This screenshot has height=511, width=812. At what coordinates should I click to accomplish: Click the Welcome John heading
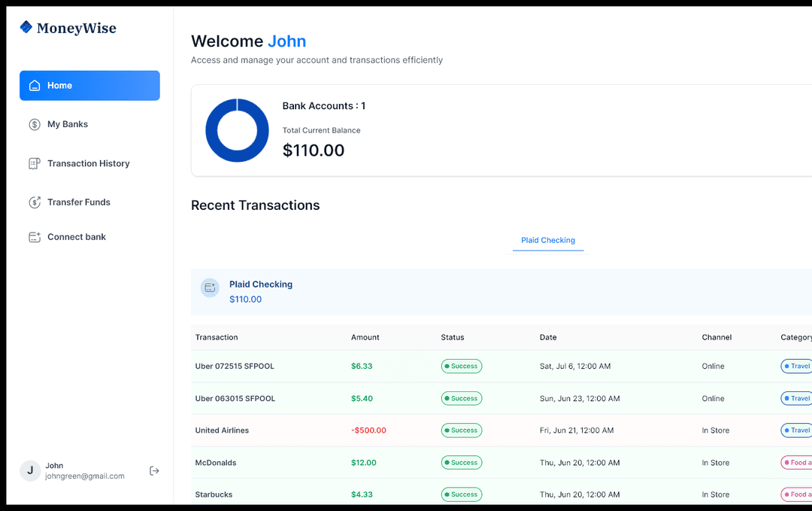249,41
